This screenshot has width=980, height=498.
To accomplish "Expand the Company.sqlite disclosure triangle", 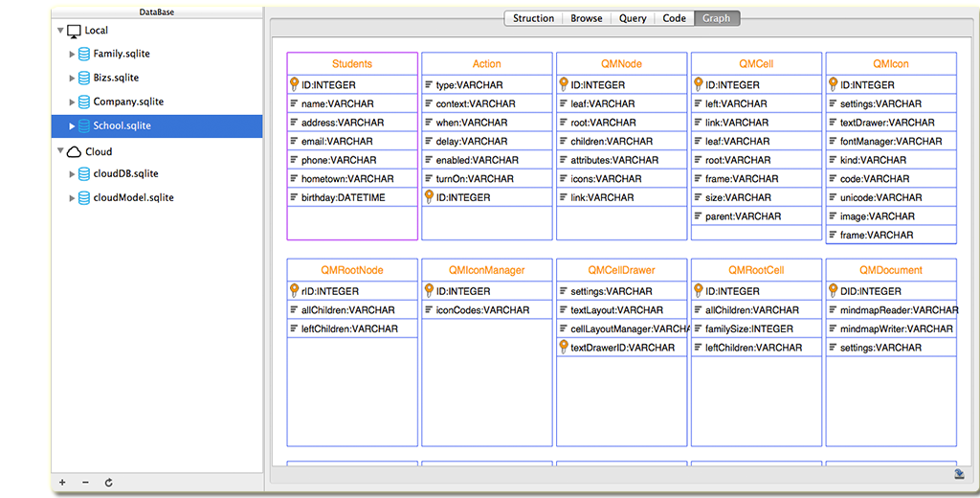I will click(x=72, y=102).
